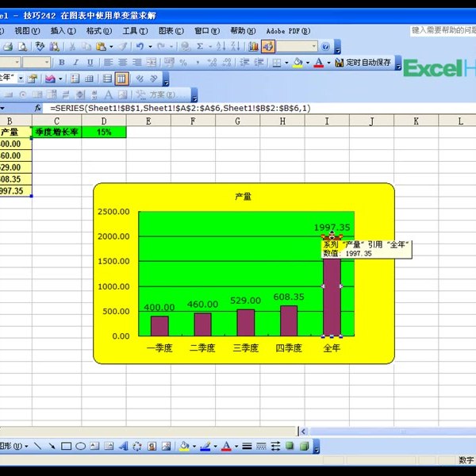Screen dimensions: 476x476
Task: Expand the Chart Type dropdown arrow
Action: point(60,79)
